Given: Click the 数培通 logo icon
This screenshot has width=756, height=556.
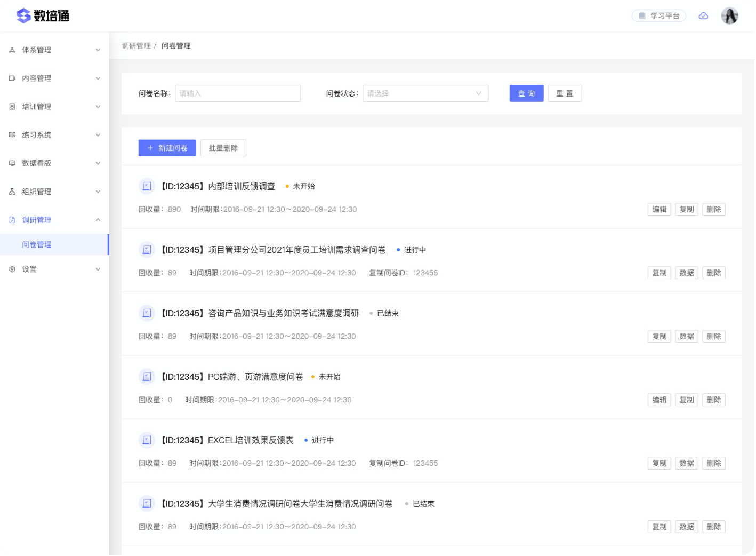Looking at the screenshot, I should click(x=23, y=16).
